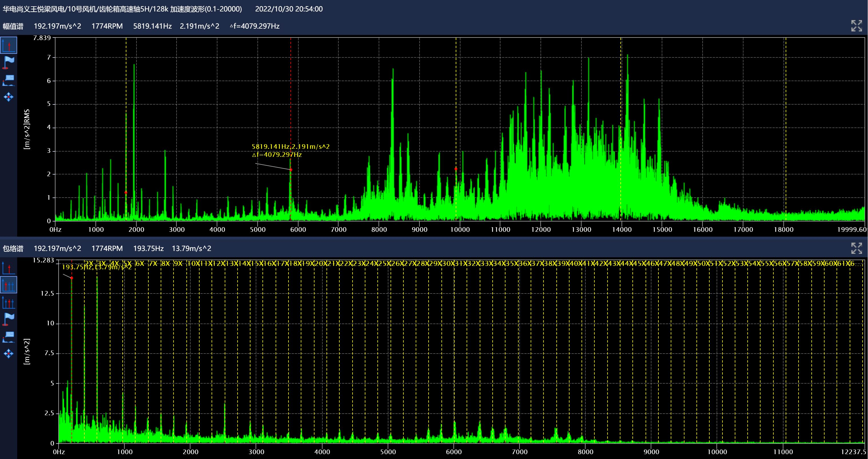This screenshot has width=868, height=459.
Task: Click red marker on 193.75Hz envelope peak
Action: (x=72, y=278)
